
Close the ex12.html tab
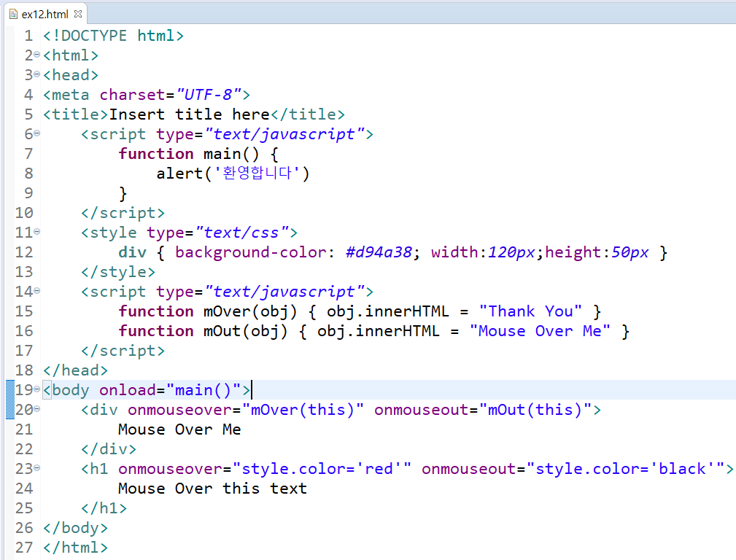(x=78, y=14)
